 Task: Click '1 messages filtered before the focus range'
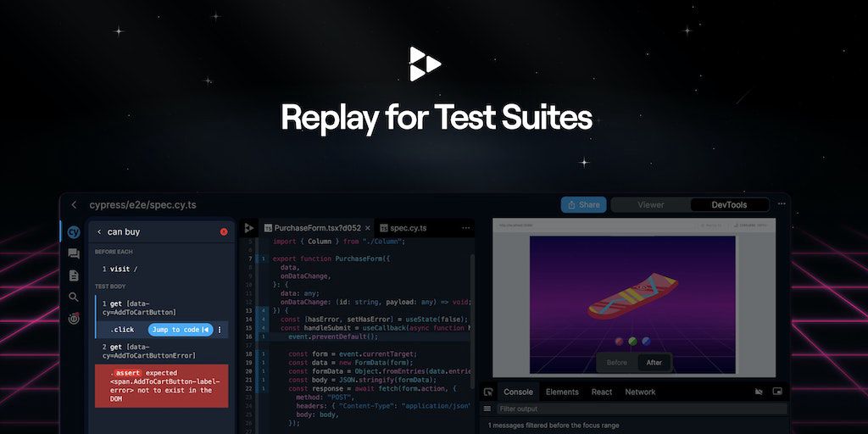(554, 426)
